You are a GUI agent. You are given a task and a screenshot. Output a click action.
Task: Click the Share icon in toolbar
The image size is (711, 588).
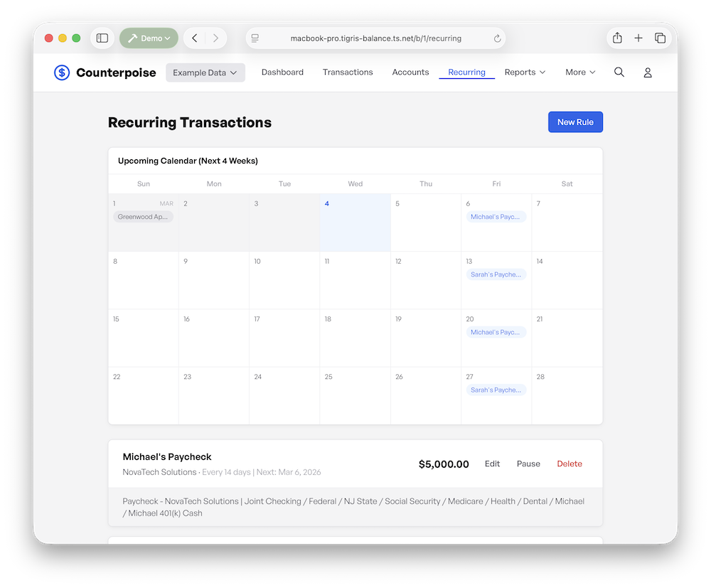click(x=617, y=38)
